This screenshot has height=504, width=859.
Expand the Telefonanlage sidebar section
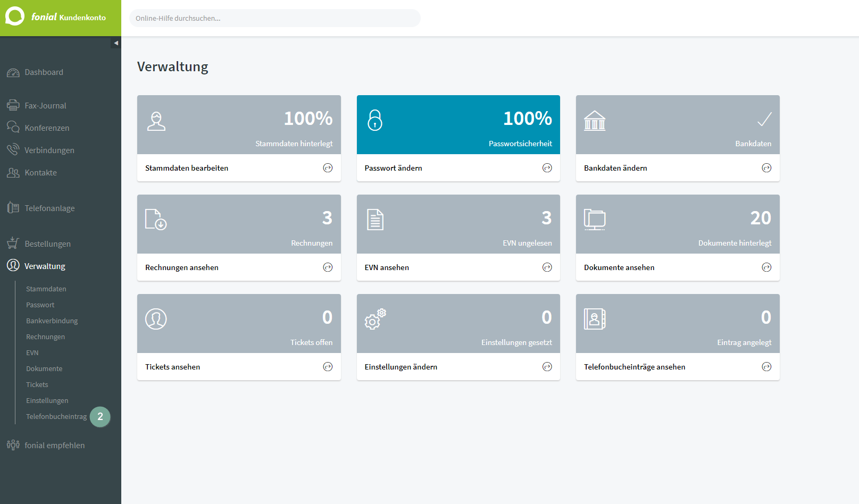(x=49, y=208)
